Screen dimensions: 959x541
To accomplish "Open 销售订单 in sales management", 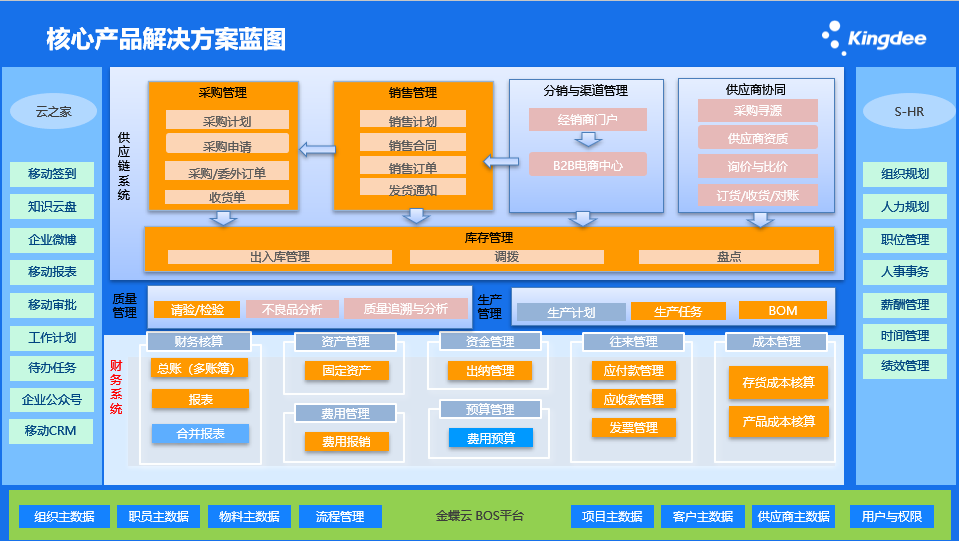I will pos(412,167).
